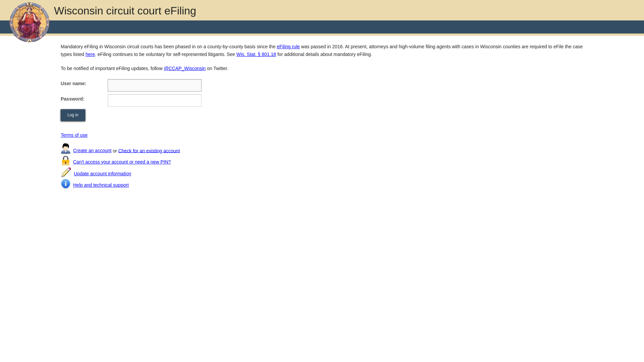Click the person icon beside Create account
The height and width of the screenshot is (362, 644).
[65, 148]
